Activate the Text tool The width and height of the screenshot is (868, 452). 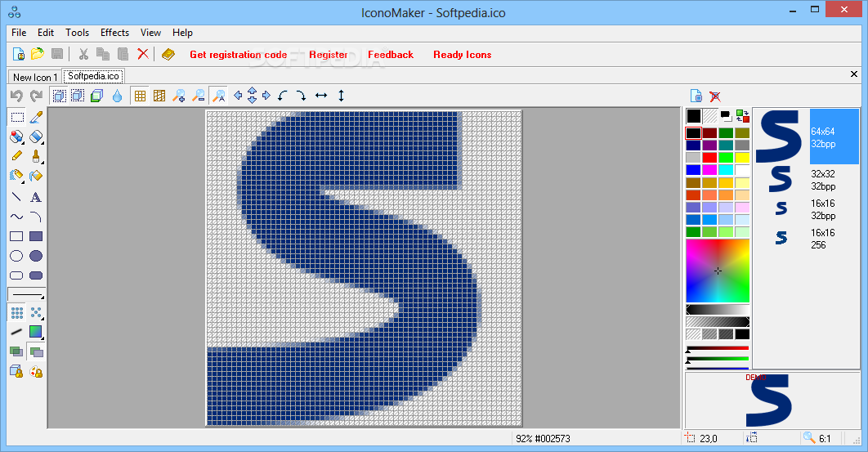point(36,197)
